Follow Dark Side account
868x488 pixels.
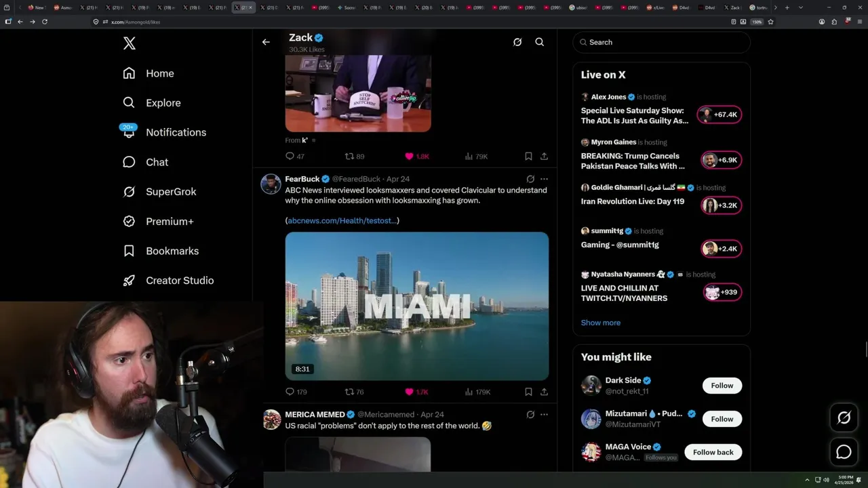(x=722, y=386)
